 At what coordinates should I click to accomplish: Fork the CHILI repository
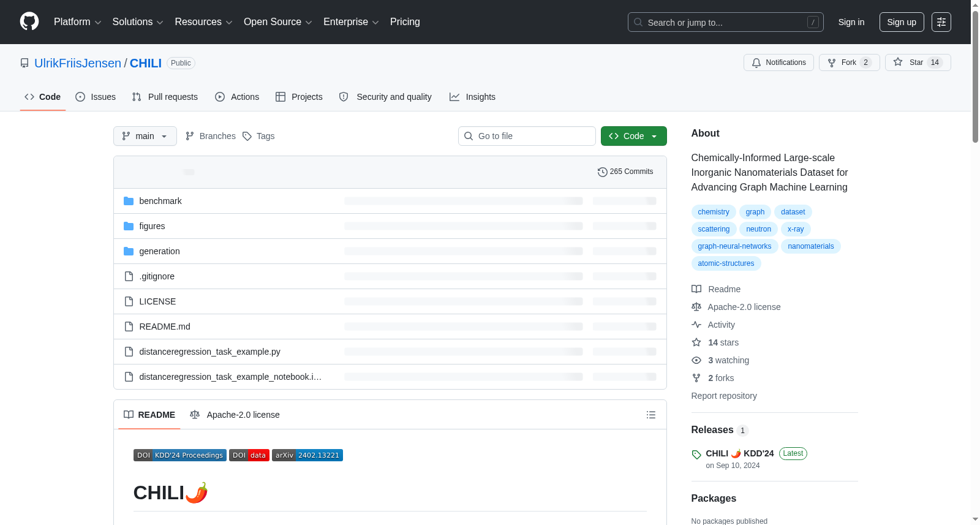849,62
